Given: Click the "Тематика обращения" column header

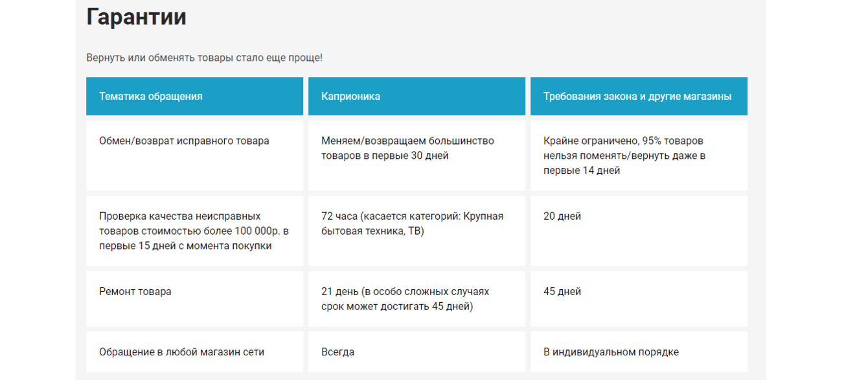Looking at the screenshot, I should 194,97.
